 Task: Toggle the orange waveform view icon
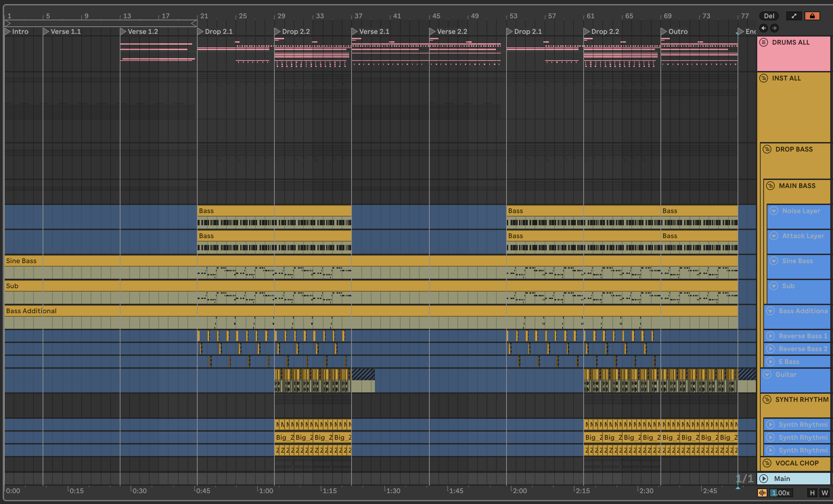click(x=762, y=493)
